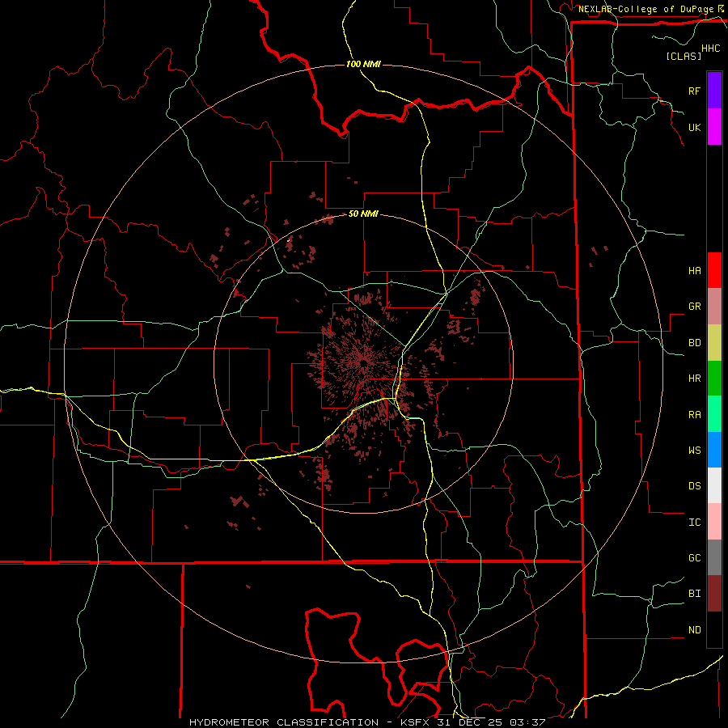Click the KSFX station identifier
Image resolution: width=728 pixels, height=728 pixels.
(413, 722)
